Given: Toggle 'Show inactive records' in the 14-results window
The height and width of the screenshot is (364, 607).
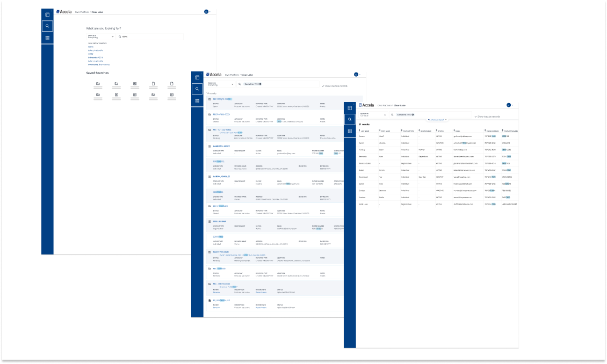Looking at the screenshot, I should pyautogui.click(x=335, y=86).
